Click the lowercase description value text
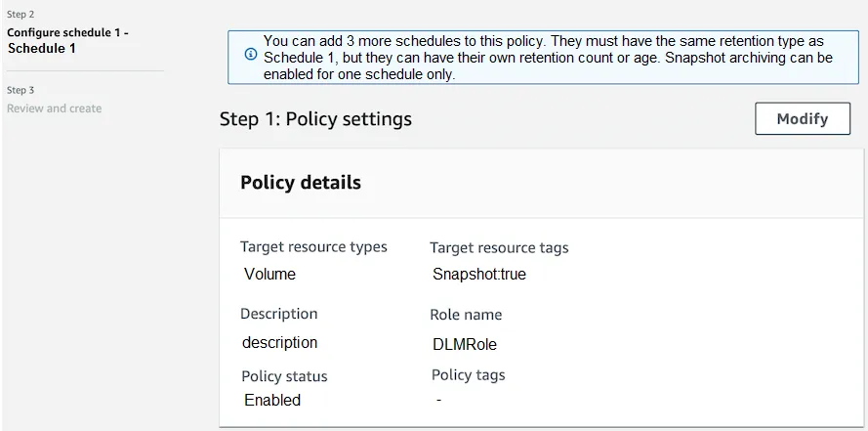 click(279, 342)
